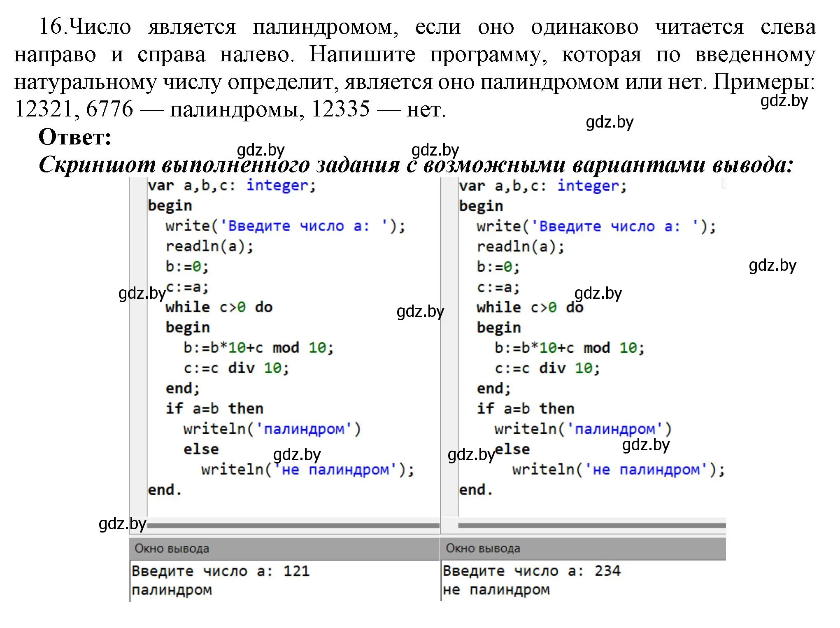Click 'Введите число a: 234' output line
The width and height of the screenshot is (840, 628).
pyautogui.click(x=532, y=571)
